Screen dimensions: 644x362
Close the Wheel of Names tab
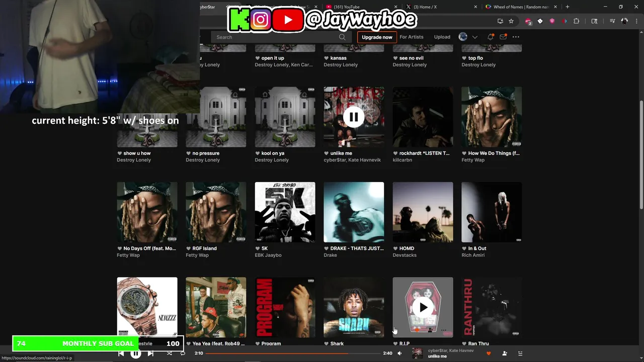pos(555,7)
